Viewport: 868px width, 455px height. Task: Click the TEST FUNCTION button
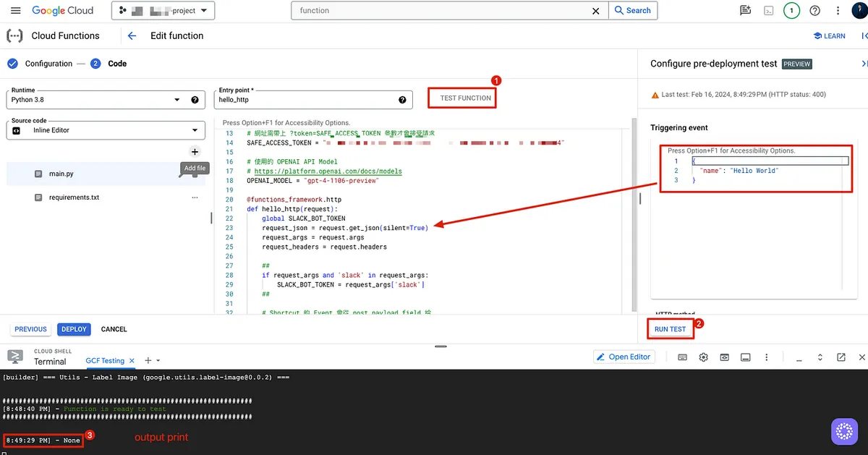(465, 98)
